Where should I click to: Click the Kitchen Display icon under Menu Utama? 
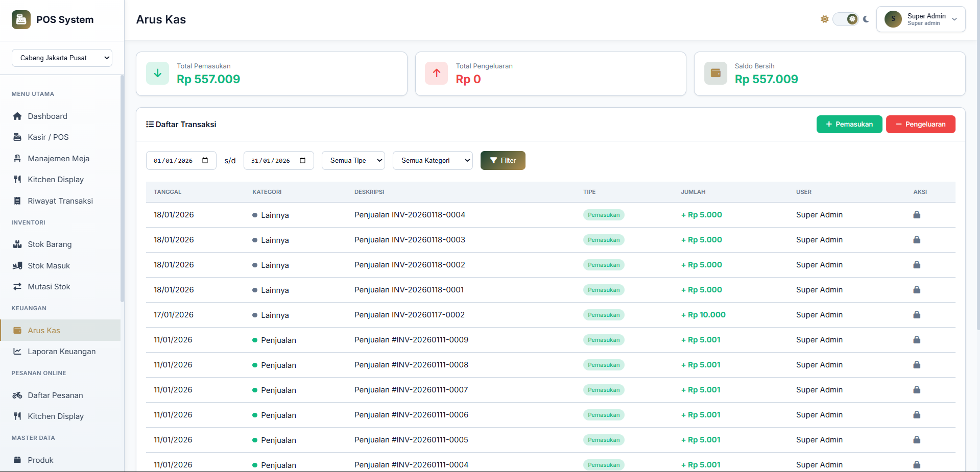[x=18, y=179]
